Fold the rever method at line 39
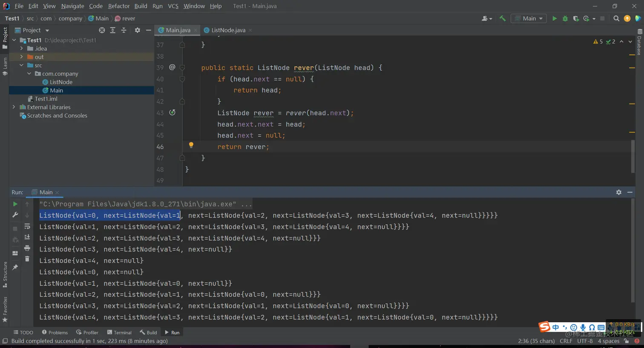 tap(182, 68)
